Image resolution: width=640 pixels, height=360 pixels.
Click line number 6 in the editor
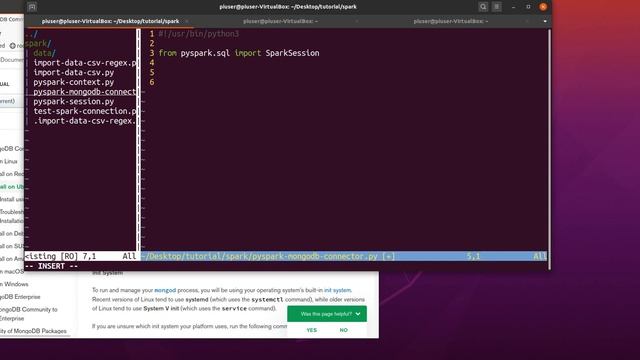coord(152,82)
